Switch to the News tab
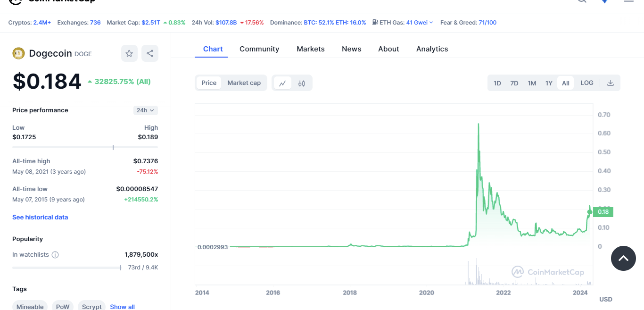The width and height of the screenshot is (644, 310). point(352,49)
